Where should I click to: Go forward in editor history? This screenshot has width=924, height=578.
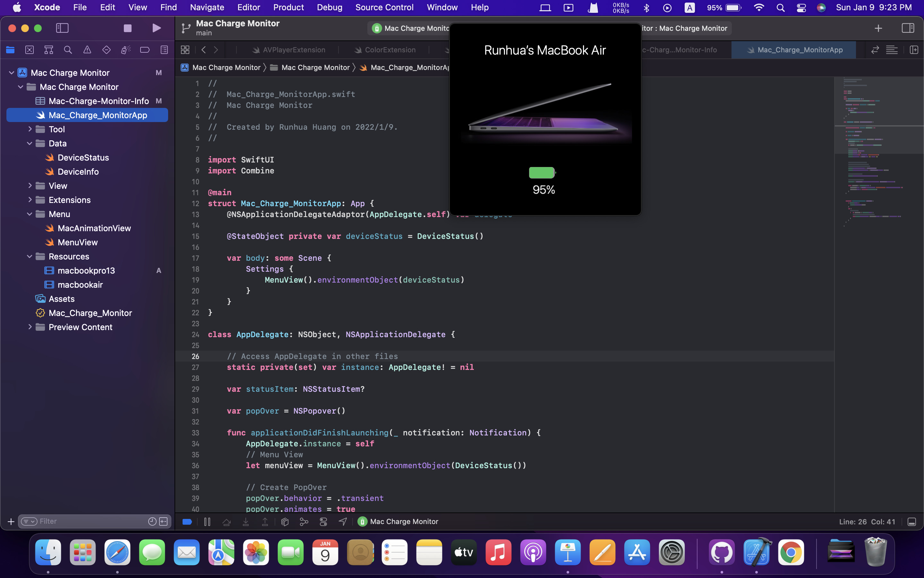[x=216, y=50]
